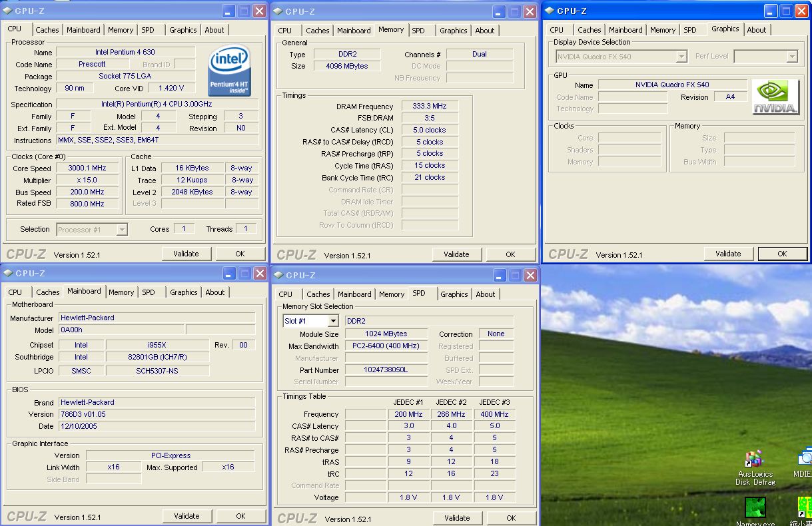
Task: Click the Bank Cycle Time value '21 clocks'
Action: pyautogui.click(x=430, y=178)
